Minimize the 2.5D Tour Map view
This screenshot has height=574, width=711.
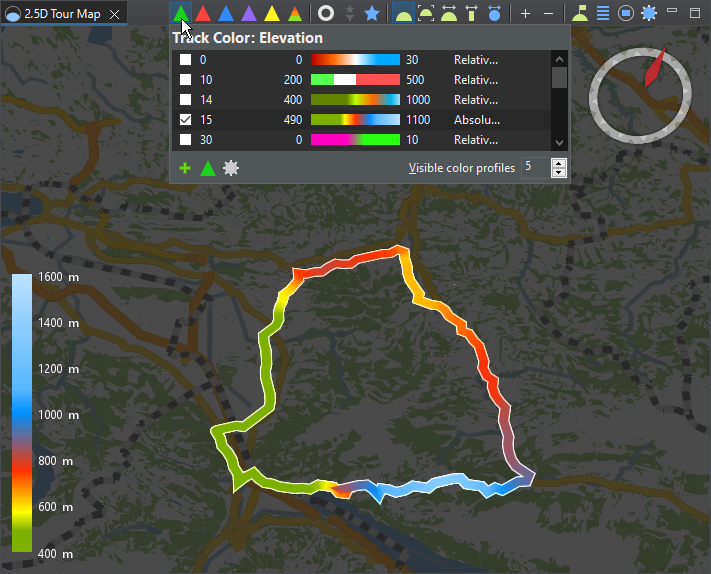coord(672,11)
